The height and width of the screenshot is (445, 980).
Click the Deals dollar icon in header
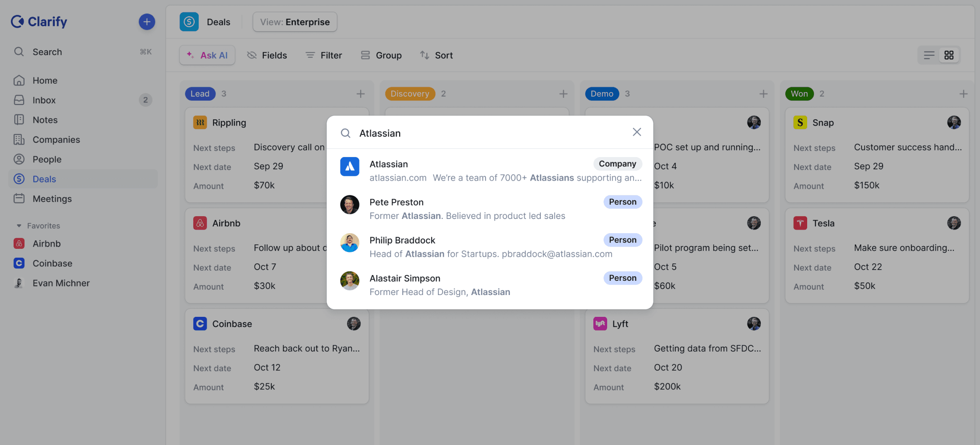coord(189,22)
